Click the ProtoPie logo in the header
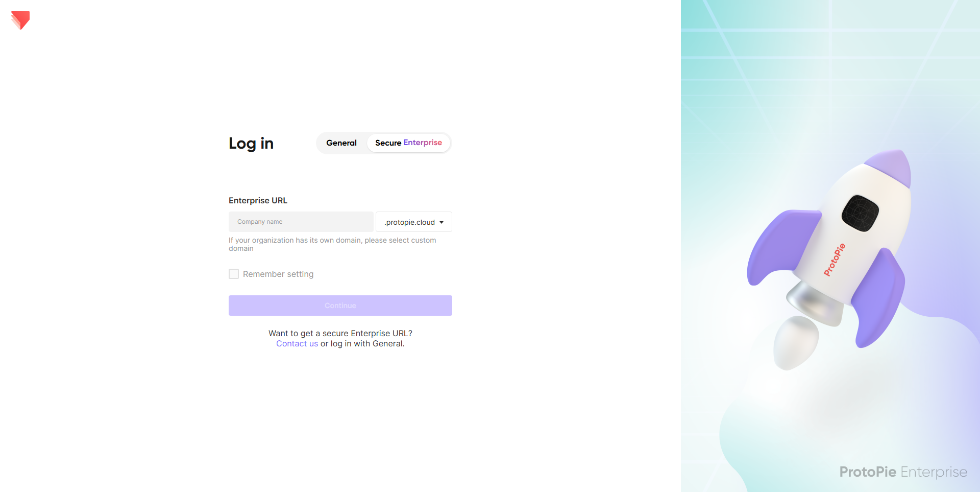This screenshot has width=980, height=492. tap(20, 20)
